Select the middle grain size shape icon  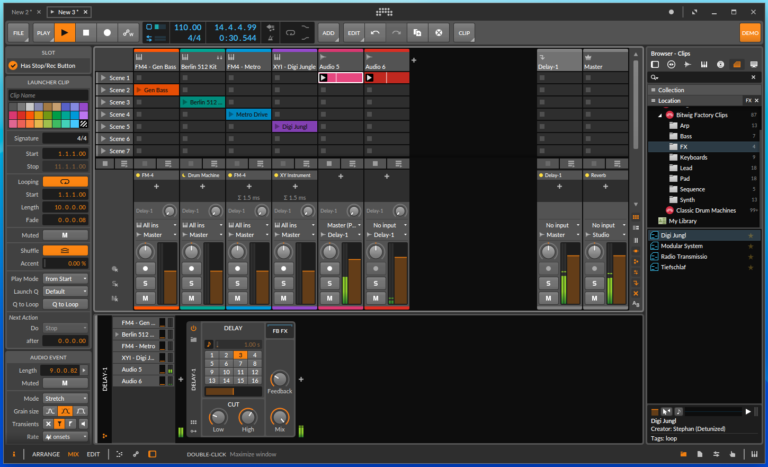pyautogui.click(x=65, y=411)
